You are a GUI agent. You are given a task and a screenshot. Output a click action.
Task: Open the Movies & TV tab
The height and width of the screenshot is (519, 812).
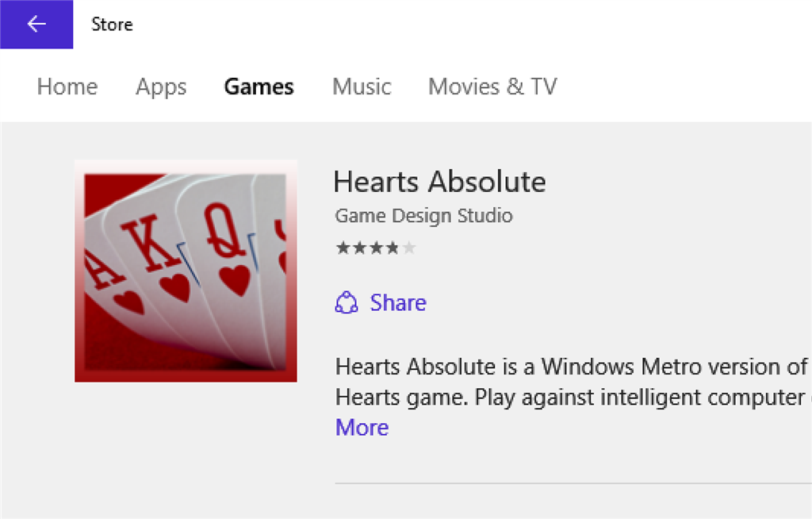(x=492, y=86)
